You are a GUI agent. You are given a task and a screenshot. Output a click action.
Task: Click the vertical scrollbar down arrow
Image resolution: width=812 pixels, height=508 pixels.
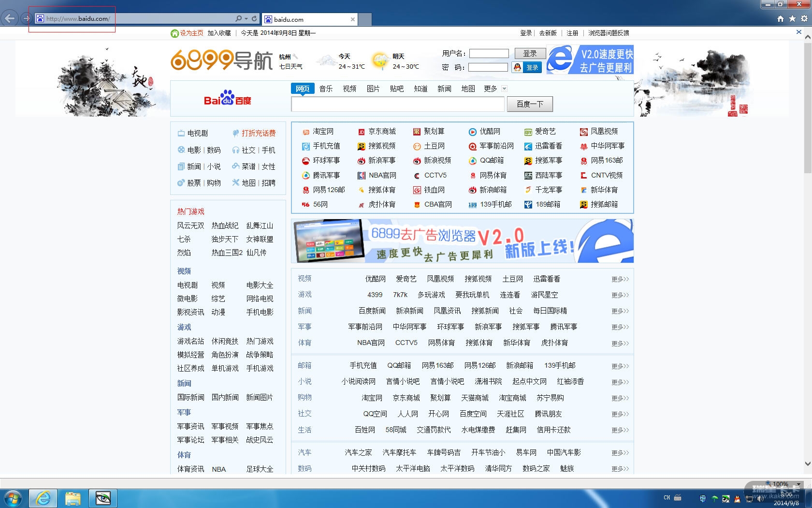pyautogui.click(x=807, y=463)
